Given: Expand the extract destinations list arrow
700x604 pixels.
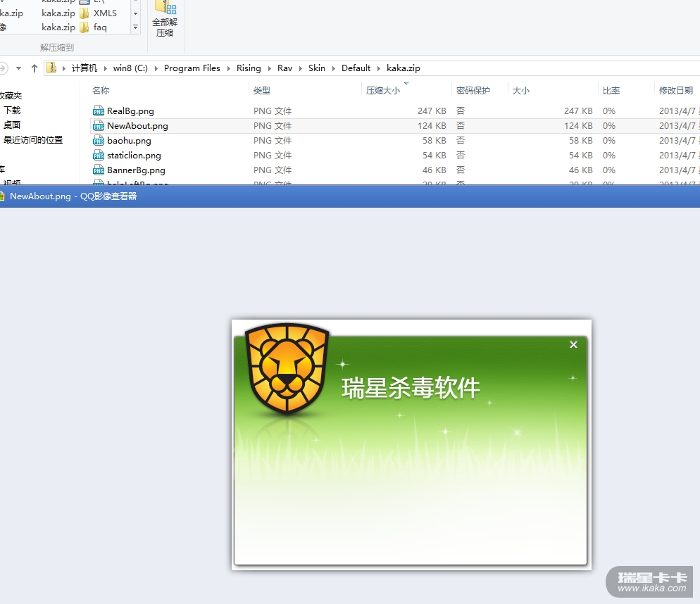Looking at the screenshot, I should coord(136,27).
